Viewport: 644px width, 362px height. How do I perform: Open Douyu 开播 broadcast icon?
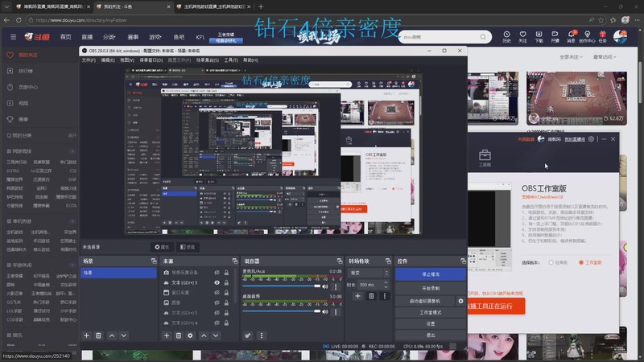pyautogui.click(x=555, y=36)
